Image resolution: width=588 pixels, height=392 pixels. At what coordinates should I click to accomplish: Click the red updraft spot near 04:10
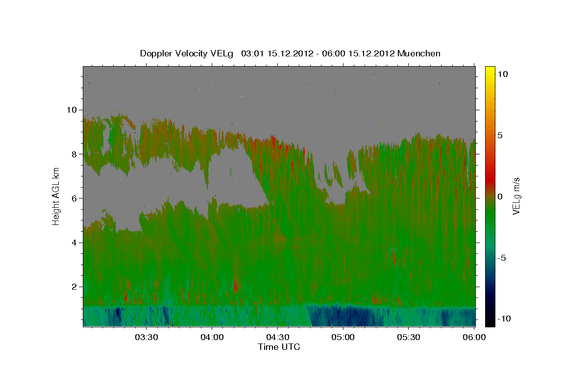point(236,285)
